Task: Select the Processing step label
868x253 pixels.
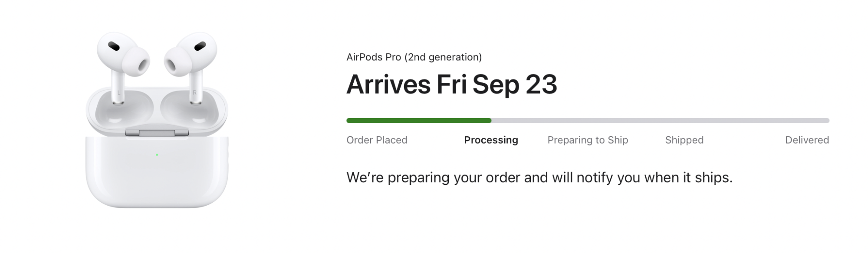Action: [x=491, y=140]
